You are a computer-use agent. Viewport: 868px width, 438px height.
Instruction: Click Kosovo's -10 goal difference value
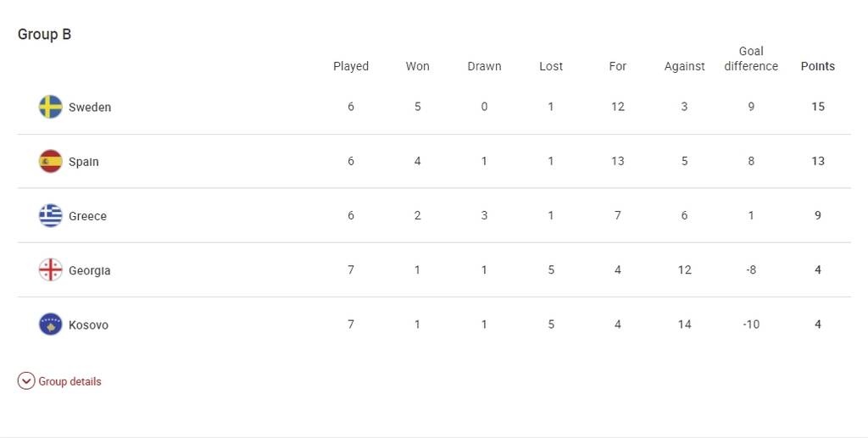pyautogui.click(x=751, y=324)
